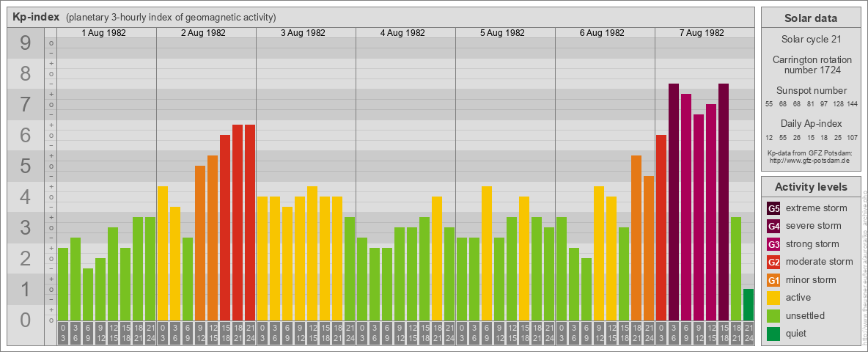Click the Solar data panel heading
Screen dimensions: 868x352
811,18
